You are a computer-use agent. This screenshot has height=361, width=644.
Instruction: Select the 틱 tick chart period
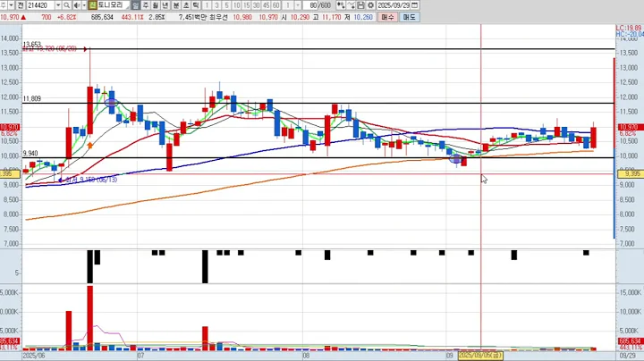pos(196,5)
